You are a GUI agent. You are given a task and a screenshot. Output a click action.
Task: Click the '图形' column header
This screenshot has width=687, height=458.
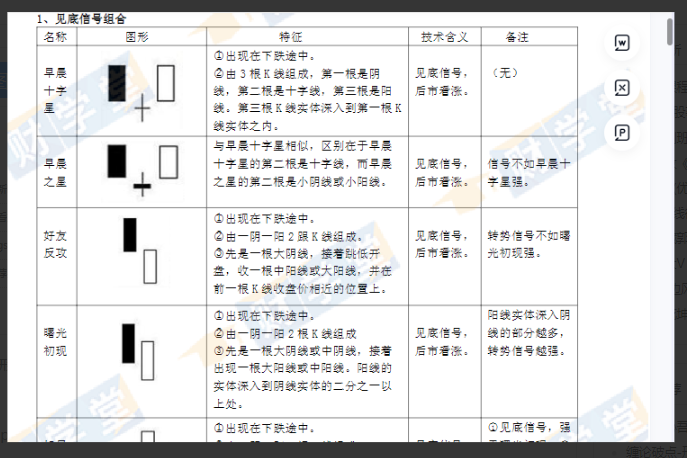coord(141,36)
